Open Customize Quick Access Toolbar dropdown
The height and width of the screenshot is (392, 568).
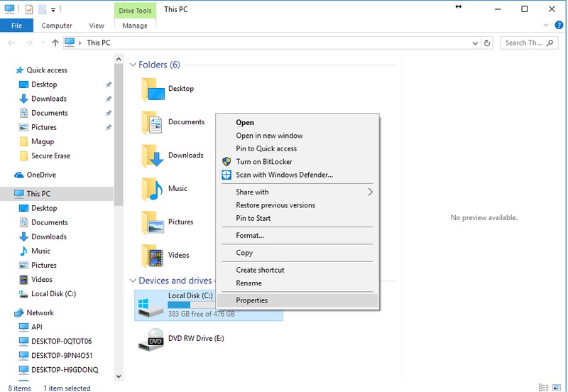[53, 10]
